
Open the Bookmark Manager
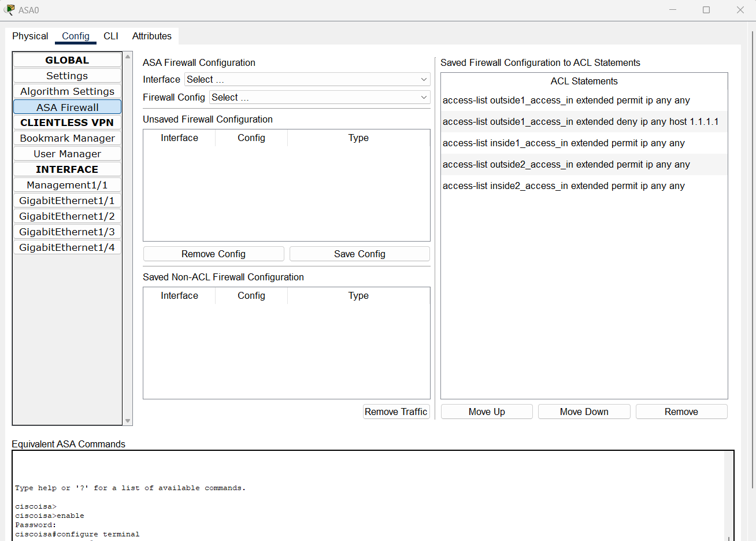click(66, 138)
